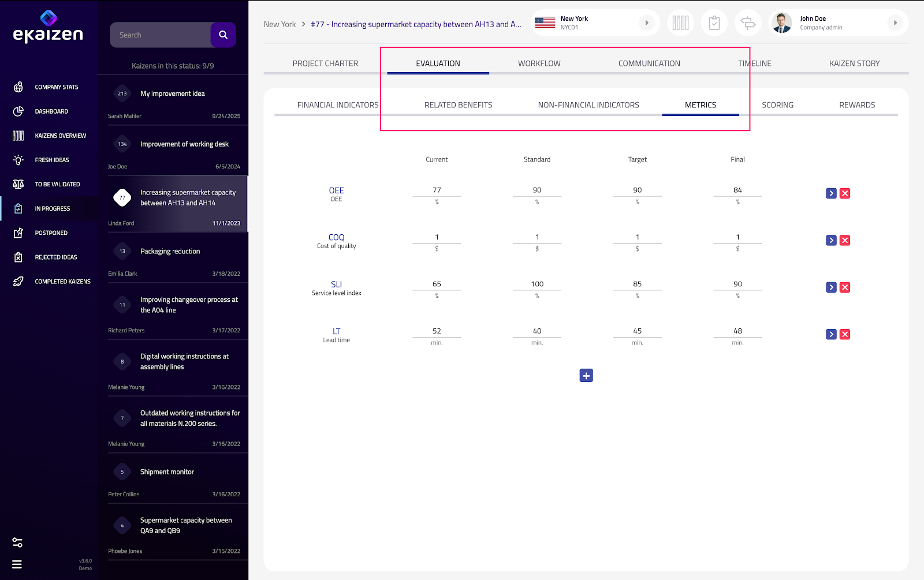Expand the John Doe user menu
This screenshot has height=580, width=924.
click(x=895, y=23)
